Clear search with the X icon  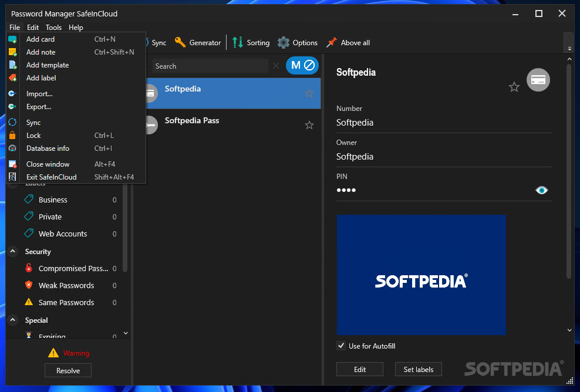tap(276, 66)
